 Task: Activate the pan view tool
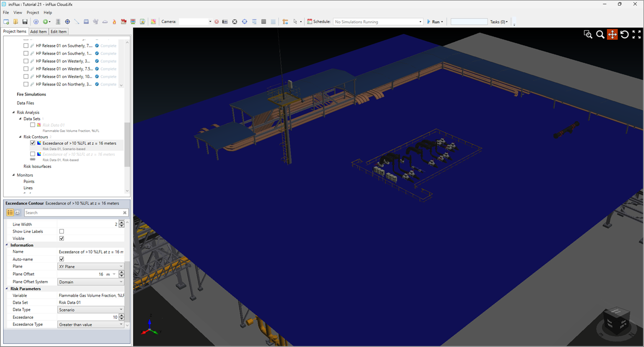coord(612,34)
